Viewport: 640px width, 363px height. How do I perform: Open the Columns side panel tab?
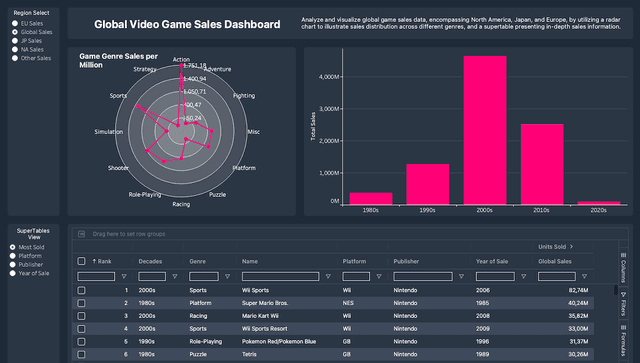tap(623, 268)
